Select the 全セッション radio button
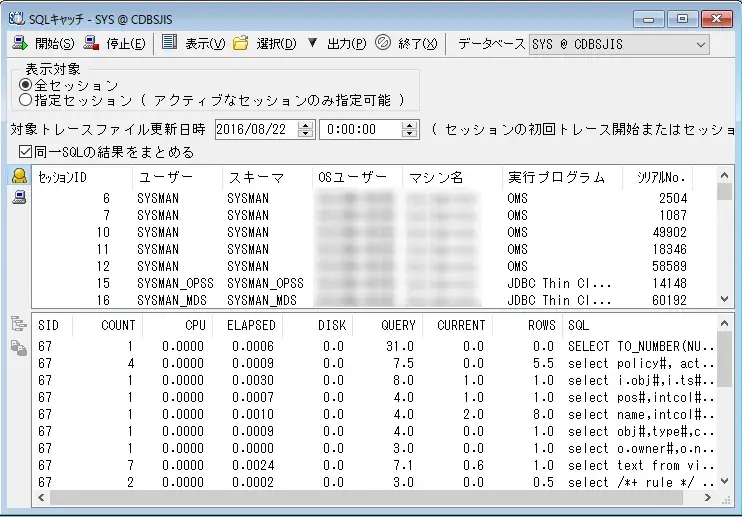 pyautogui.click(x=26, y=86)
